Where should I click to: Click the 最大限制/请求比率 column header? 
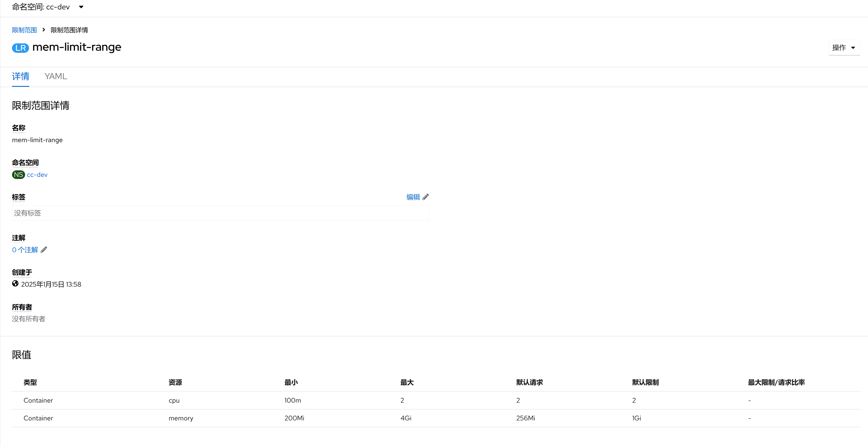(x=776, y=383)
